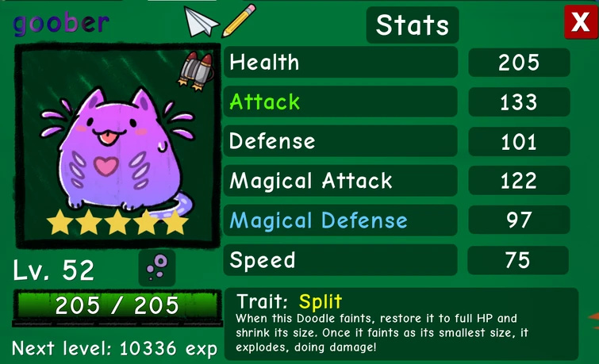Click the Lv. 52 level label
Viewport: 599px width, 364px height.
[53, 270]
